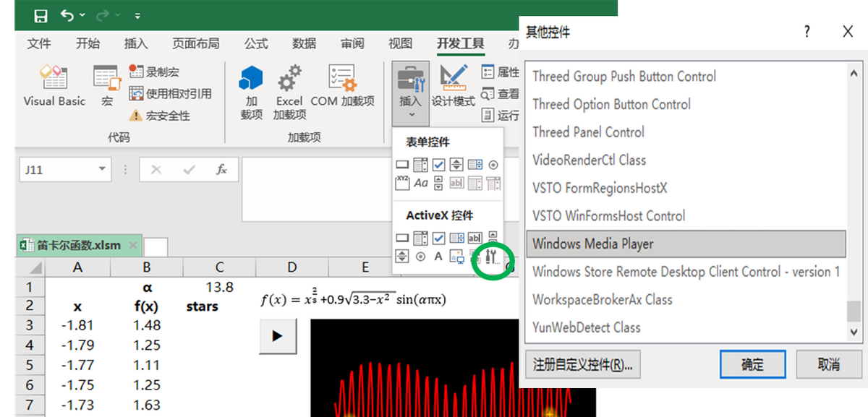Image resolution: width=868 pixels, height=417 pixels.
Task: Choose the ActiveX Option Button icon
Action: (x=420, y=256)
